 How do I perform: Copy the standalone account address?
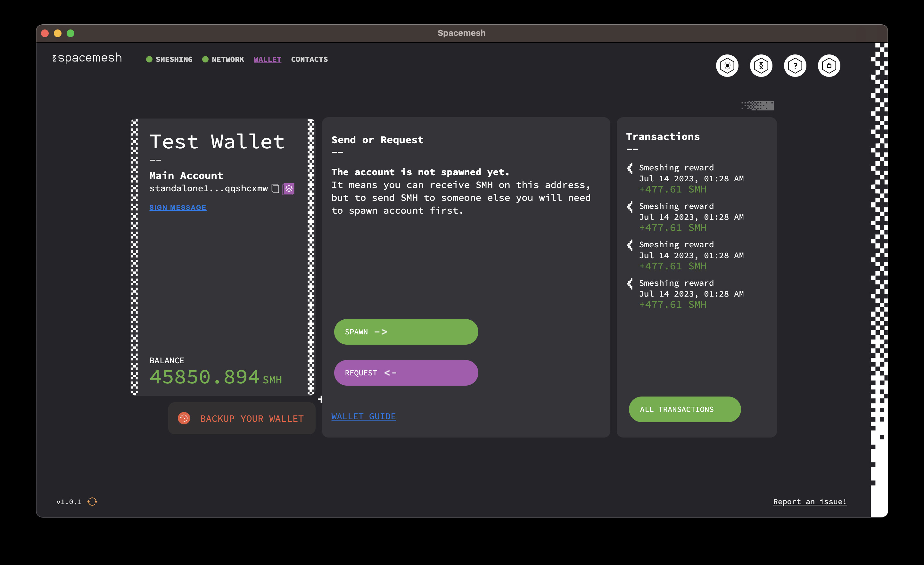pos(275,188)
